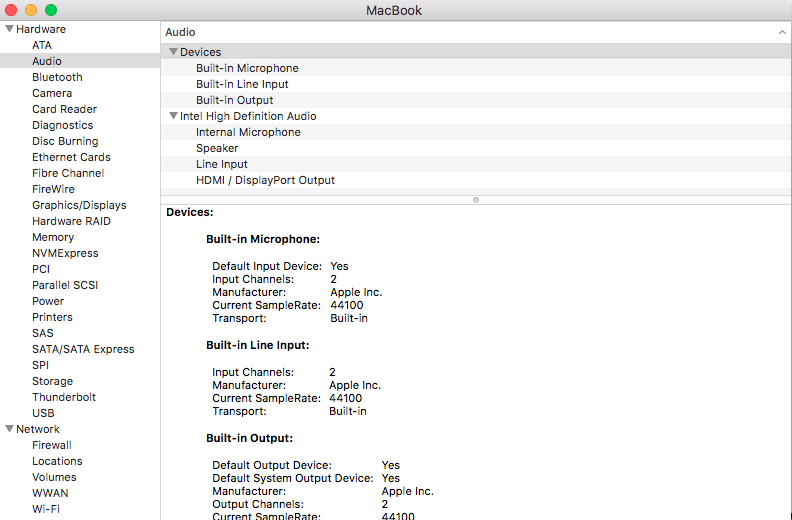The height and width of the screenshot is (520, 792).
Task: Collapse the Devices disclosure triangle
Action: tap(173, 52)
